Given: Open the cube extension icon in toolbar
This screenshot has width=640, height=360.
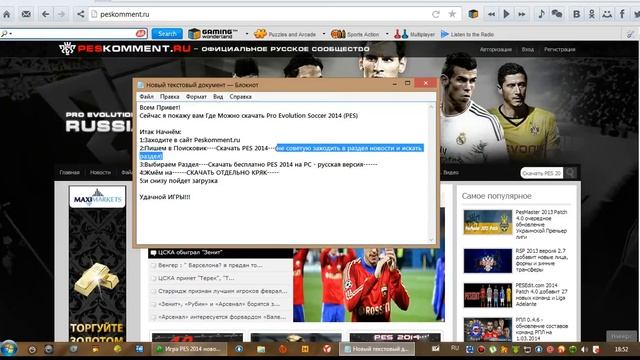Looking at the screenshot, I should click(x=473, y=14).
